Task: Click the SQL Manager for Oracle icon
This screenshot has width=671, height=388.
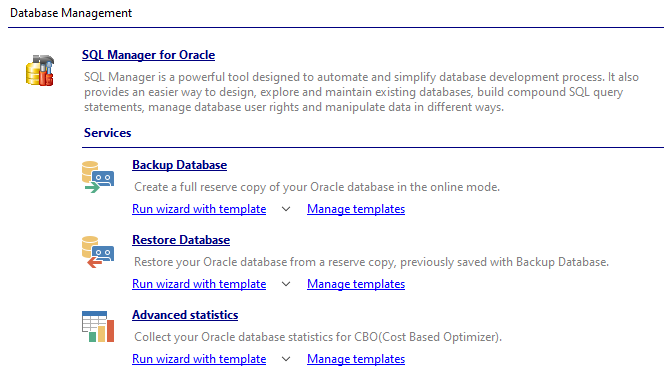Action: [40, 71]
